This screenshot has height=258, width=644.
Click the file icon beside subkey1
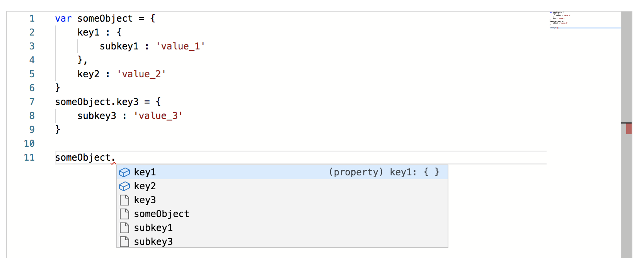124,228
